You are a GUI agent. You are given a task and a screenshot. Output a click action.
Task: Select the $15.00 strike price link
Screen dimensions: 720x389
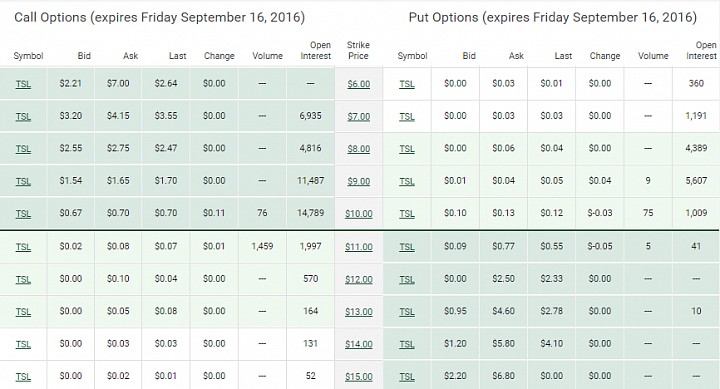[x=359, y=377]
